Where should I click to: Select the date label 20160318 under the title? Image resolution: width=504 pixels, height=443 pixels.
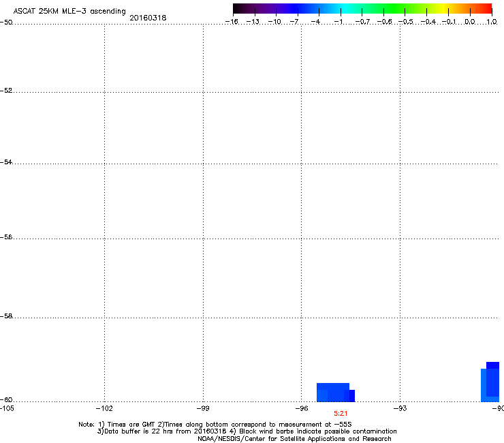click(x=148, y=18)
